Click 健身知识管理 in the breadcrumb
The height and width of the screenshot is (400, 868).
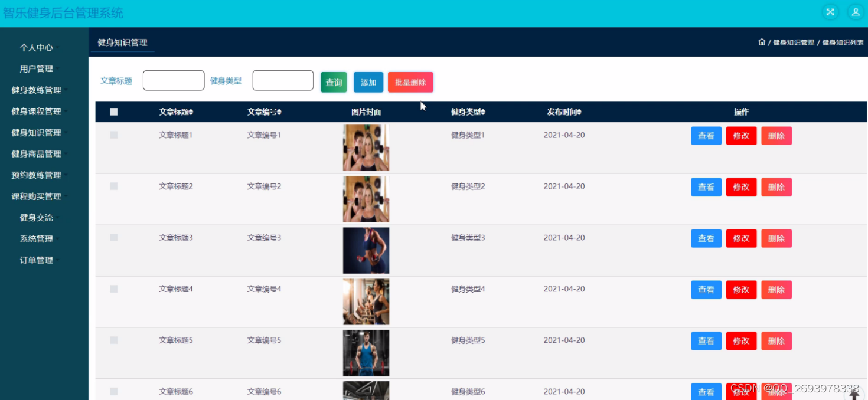point(794,42)
